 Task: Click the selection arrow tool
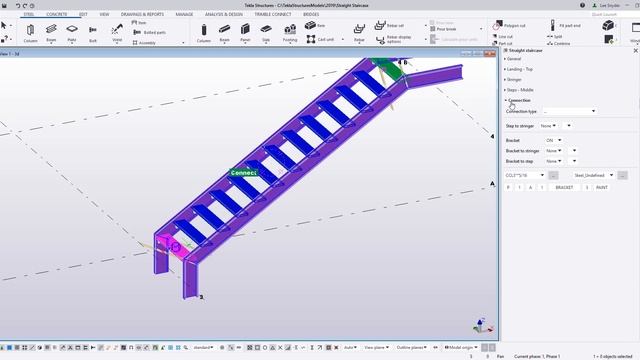click(4, 25)
